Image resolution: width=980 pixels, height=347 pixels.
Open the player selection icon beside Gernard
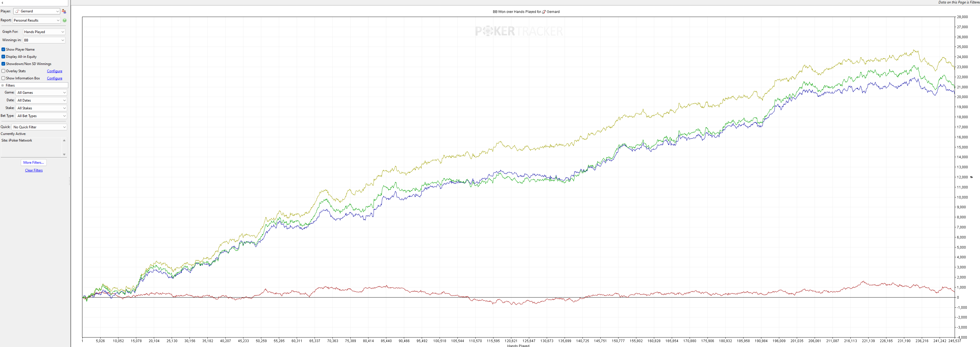64,12
